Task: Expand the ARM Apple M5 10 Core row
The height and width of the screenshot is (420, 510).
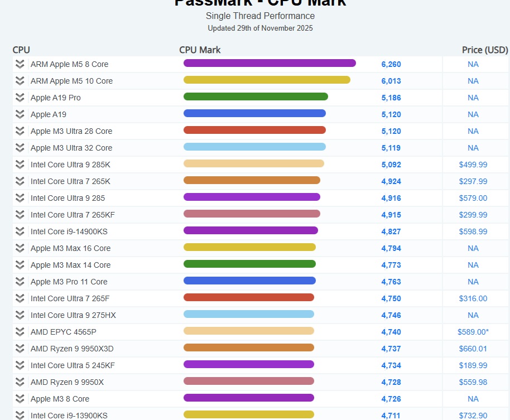Action: [20, 81]
